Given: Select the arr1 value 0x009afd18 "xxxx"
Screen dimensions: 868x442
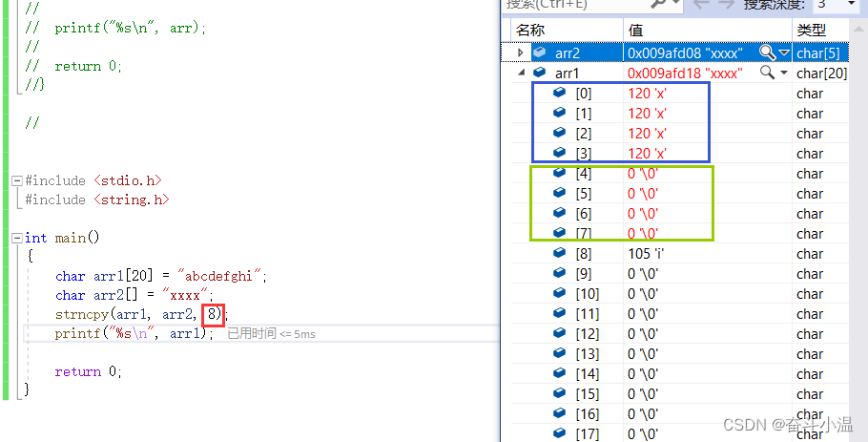Looking at the screenshot, I should tap(685, 73).
